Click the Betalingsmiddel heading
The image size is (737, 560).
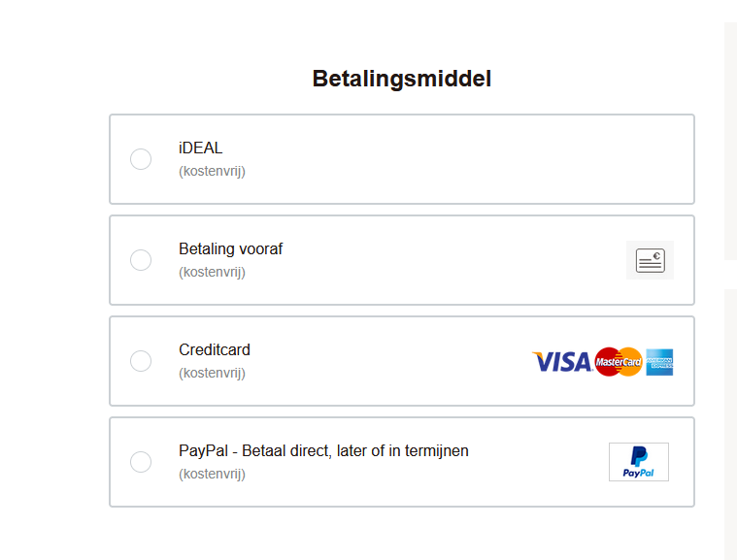[x=402, y=79]
